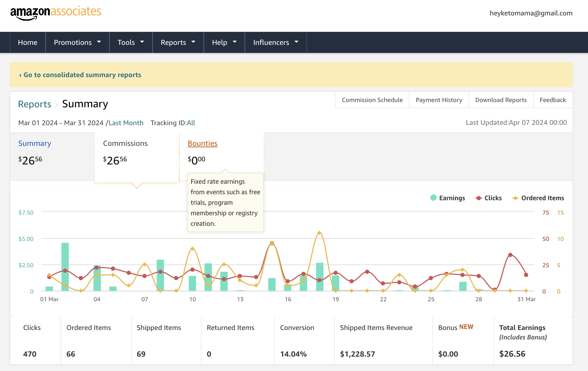
Task: Click the Conversion value 14.04%
Action: click(x=293, y=354)
